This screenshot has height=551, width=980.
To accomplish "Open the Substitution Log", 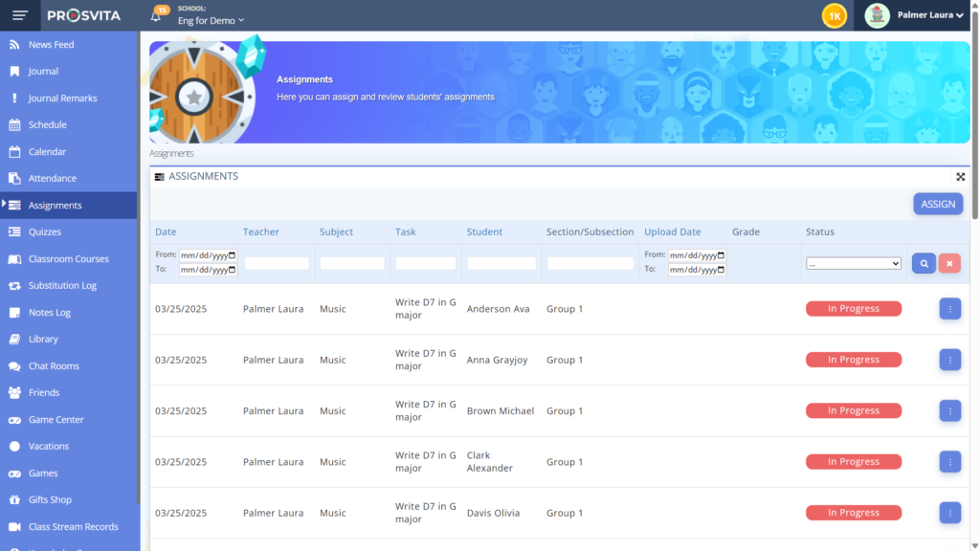I will click(x=62, y=285).
